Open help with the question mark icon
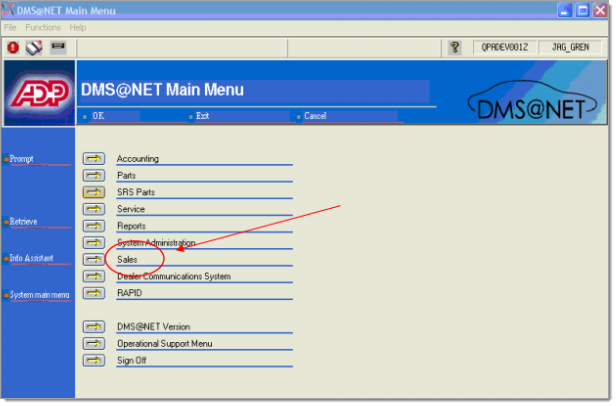The height and width of the screenshot is (406, 616). (455, 48)
